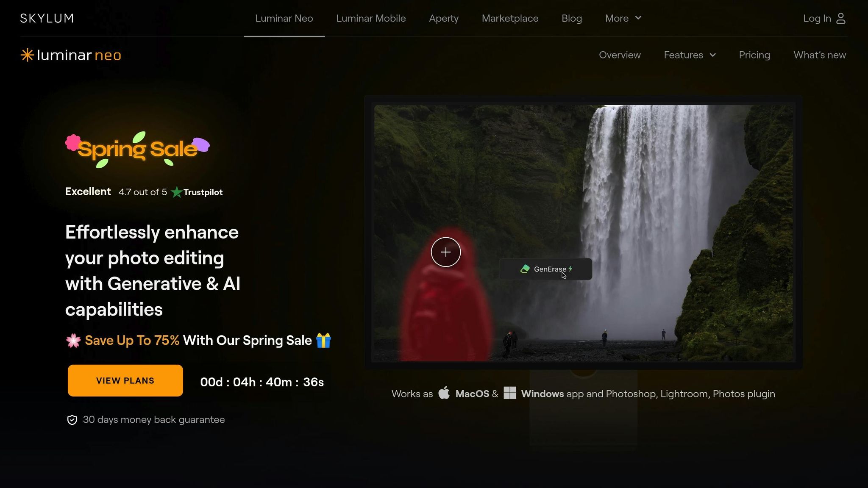Click the GenErase eraser icon
The width and height of the screenshot is (868, 488).
[525, 269]
